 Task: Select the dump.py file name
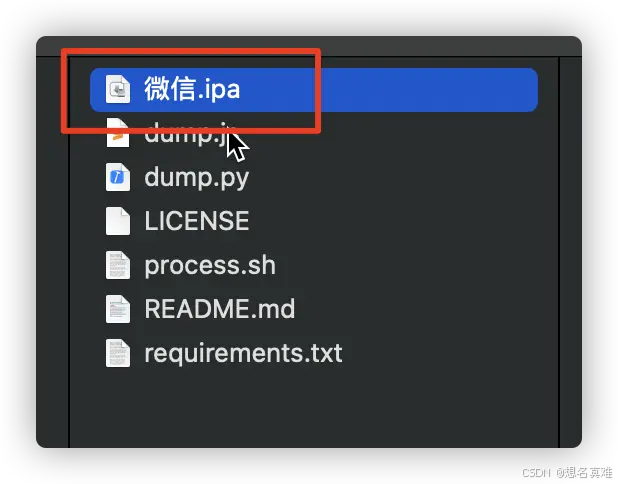197,179
